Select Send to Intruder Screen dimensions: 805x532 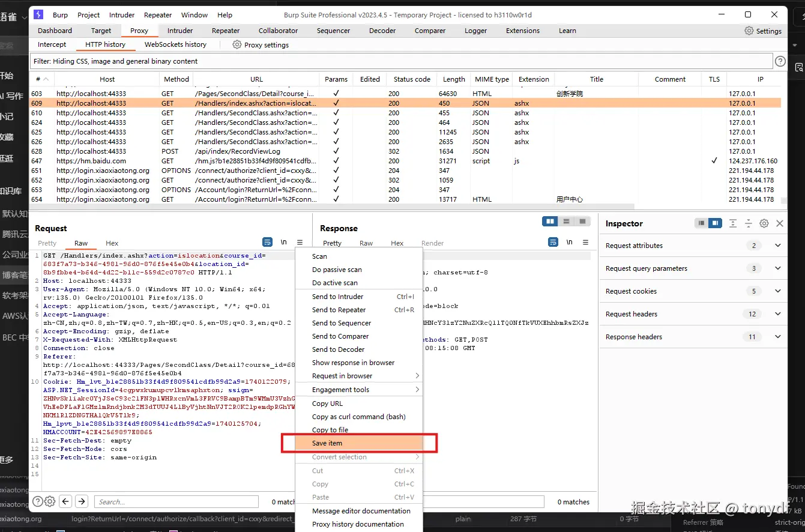coord(359,297)
